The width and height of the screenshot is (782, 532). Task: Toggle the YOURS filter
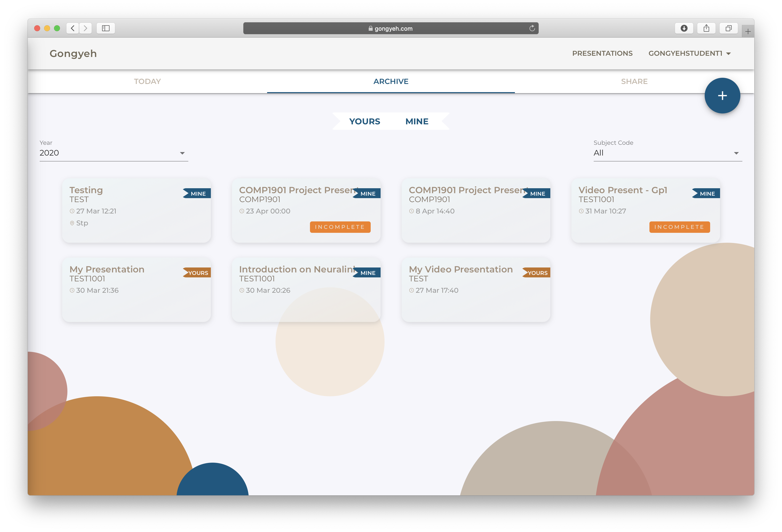[x=364, y=121]
